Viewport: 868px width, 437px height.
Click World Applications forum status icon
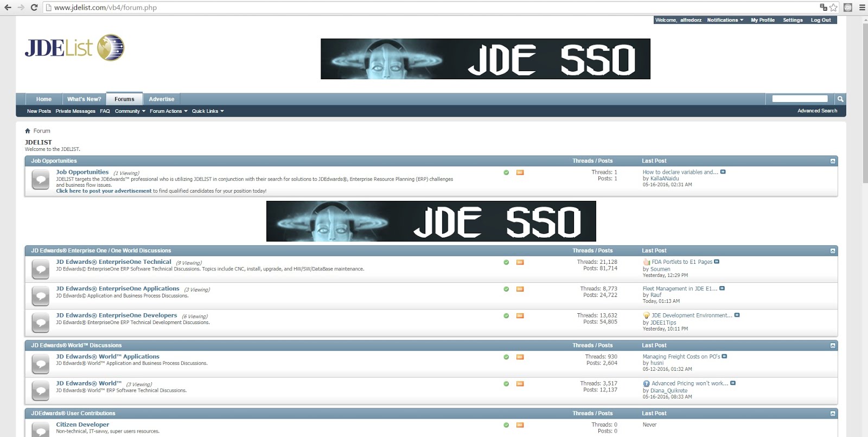coord(41,364)
